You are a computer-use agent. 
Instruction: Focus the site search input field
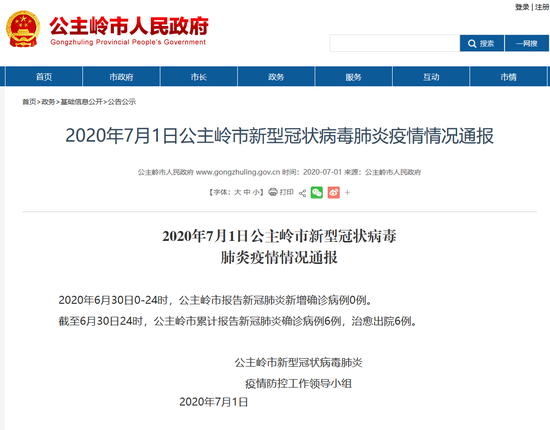click(395, 43)
